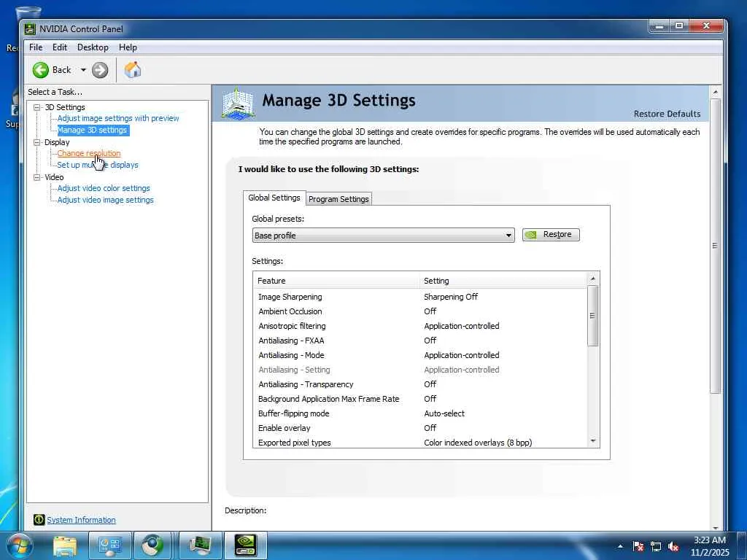Select the Anisotropic filtering row
This screenshot has height=560, width=747.
click(421, 326)
